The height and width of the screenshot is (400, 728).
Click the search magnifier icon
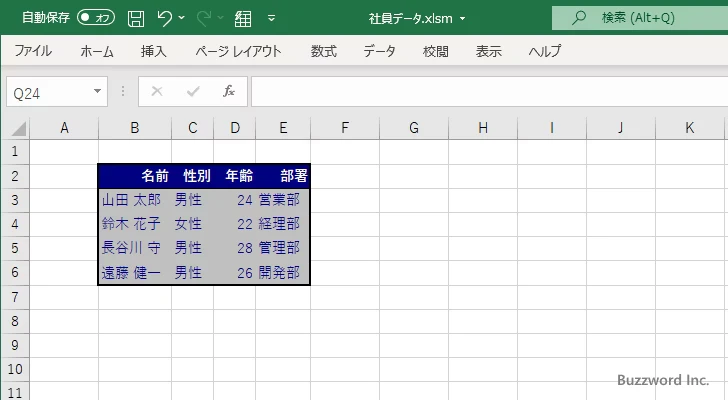coord(579,18)
